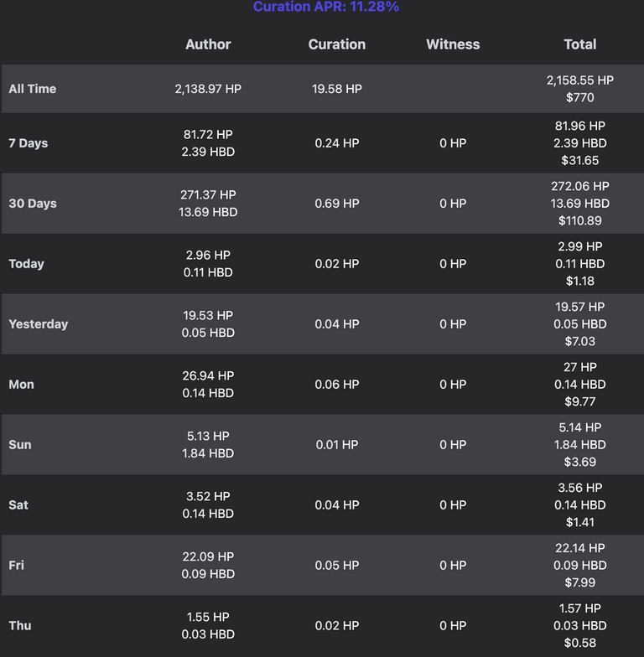644x657 pixels.
Task: Click the Curation APR 11.28% heading
Action: [325, 7]
